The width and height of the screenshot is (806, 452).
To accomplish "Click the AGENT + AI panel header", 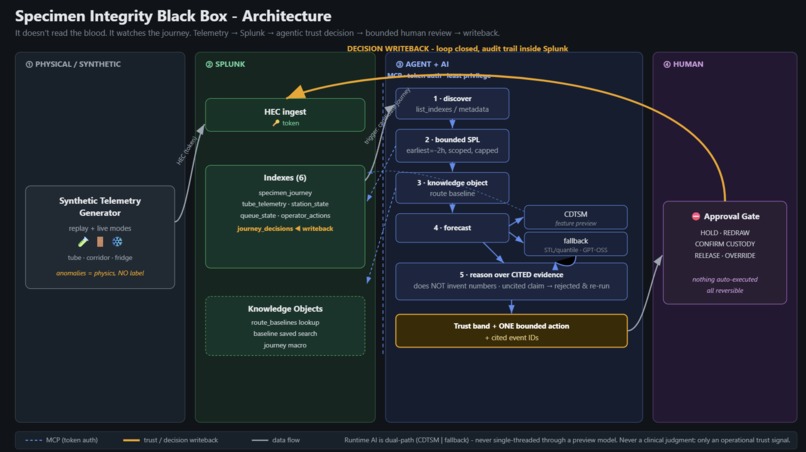I will tap(422, 64).
